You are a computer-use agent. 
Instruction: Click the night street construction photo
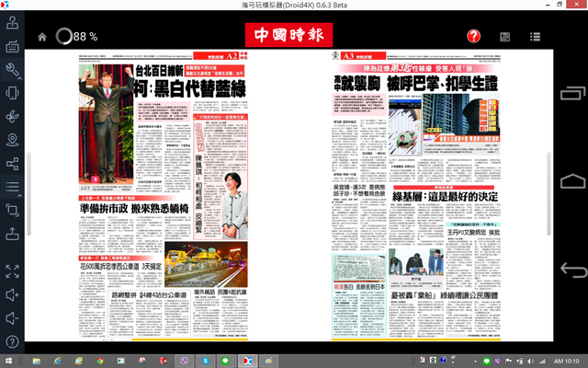click(x=206, y=264)
